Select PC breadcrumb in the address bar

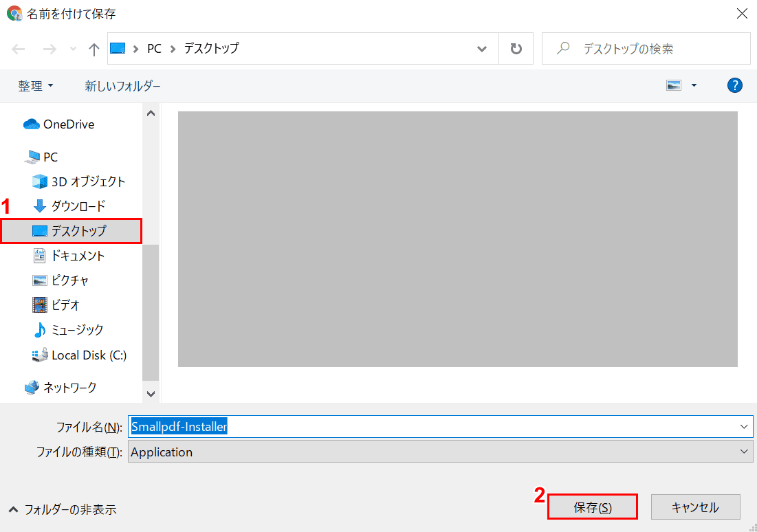(x=154, y=48)
